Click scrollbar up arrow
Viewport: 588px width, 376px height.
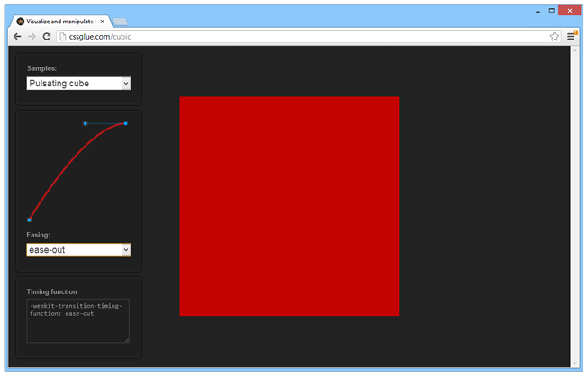point(574,50)
